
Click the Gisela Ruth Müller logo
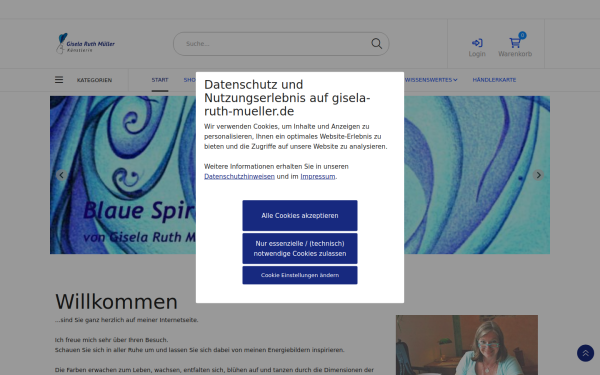point(85,44)
